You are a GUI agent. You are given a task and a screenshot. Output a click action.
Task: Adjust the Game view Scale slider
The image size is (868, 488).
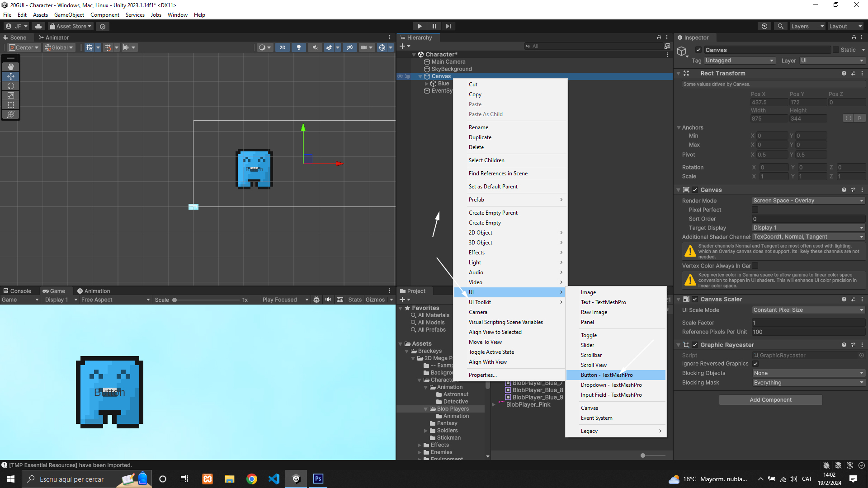(175, 300)
